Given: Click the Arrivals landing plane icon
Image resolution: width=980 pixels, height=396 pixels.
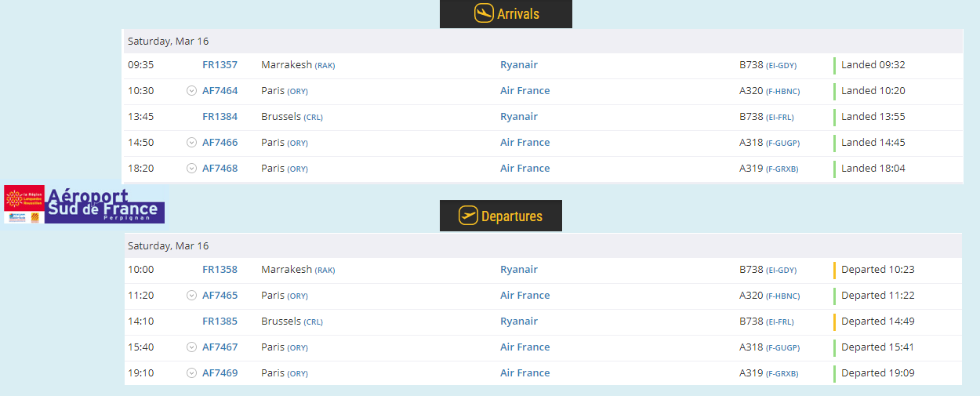Looking at the screenshot, I should (x=484, y=14).
